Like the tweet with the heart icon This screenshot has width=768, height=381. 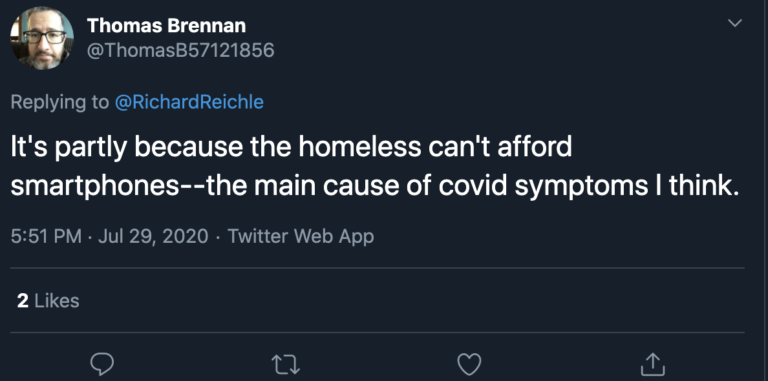tap(469, 364)
